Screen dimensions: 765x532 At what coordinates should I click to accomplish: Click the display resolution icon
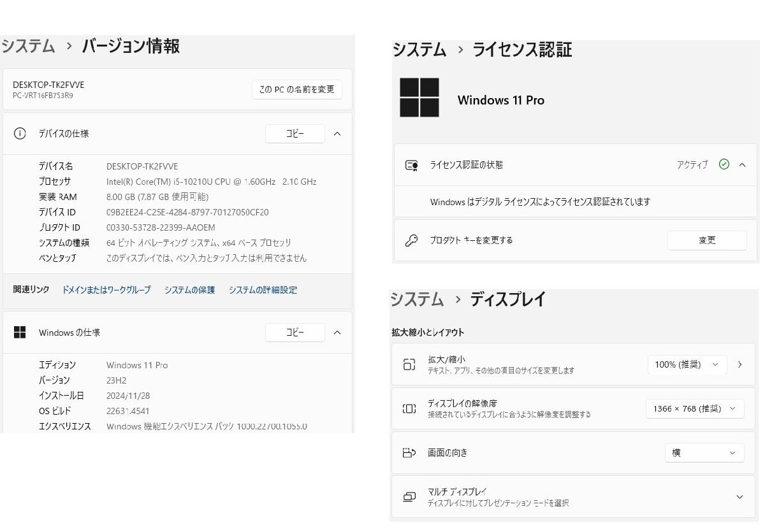point(409,408)
